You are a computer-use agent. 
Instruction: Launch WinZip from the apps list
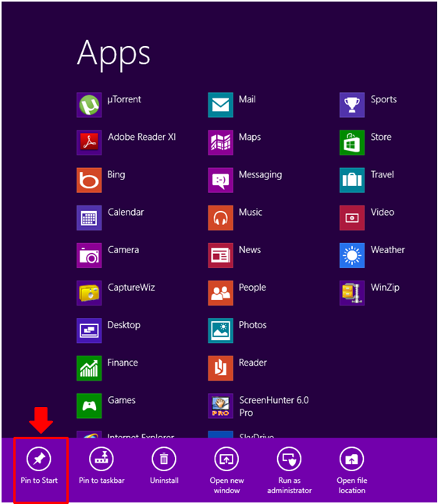click(x=352, y=293)
